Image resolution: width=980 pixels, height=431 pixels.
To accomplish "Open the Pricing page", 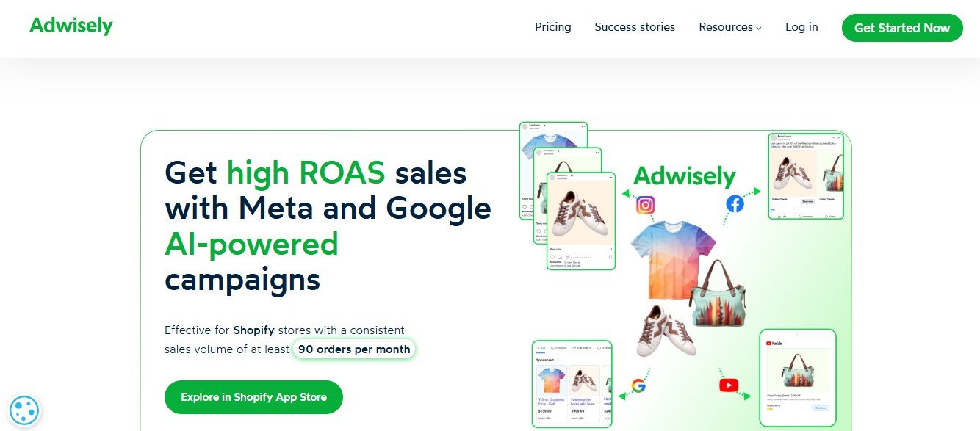I will (x=552, y=27).
